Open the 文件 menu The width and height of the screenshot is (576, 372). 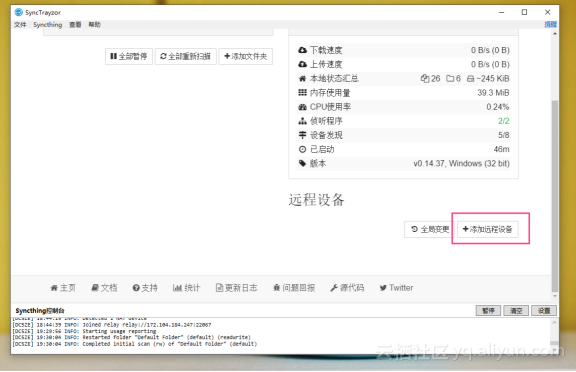[20, 25]
